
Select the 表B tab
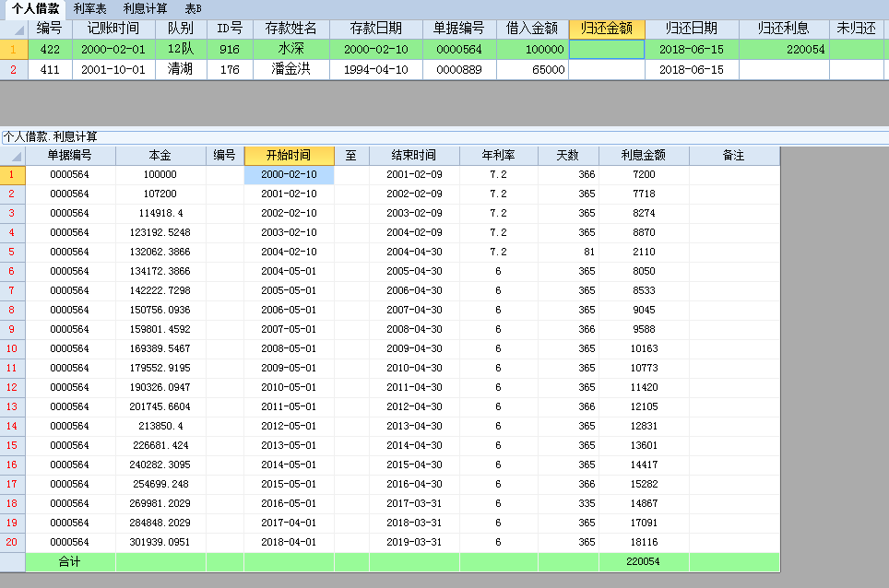[x=194, y=8]
